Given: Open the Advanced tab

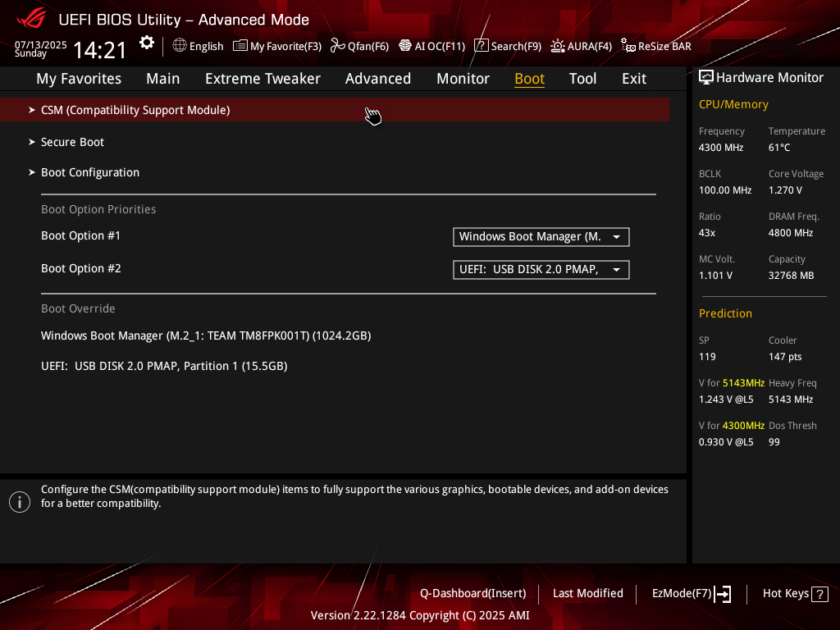Looking at the screenshot, I should pyautogui.click(x=377, y=79).
